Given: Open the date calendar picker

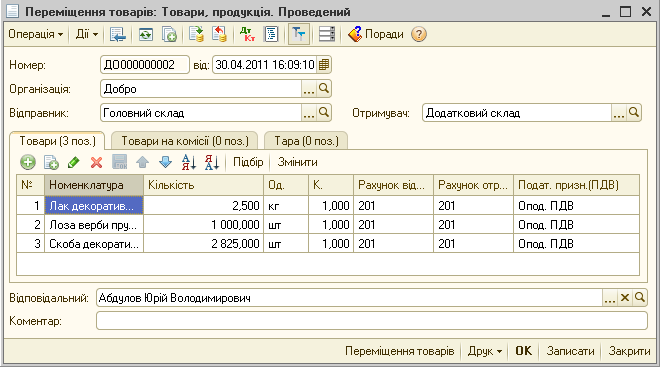Looking at the screenshot, I should (324, 65).
